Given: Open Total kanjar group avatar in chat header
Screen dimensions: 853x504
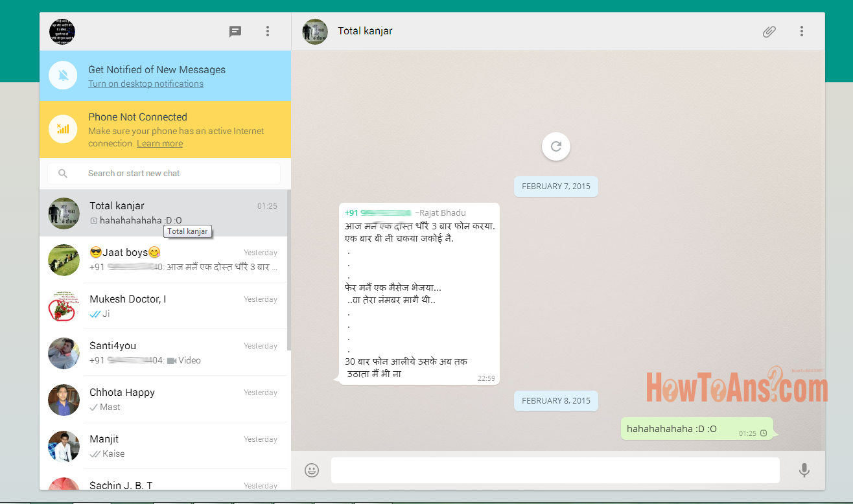Looking at the screenshot, I should coord(315,32).
